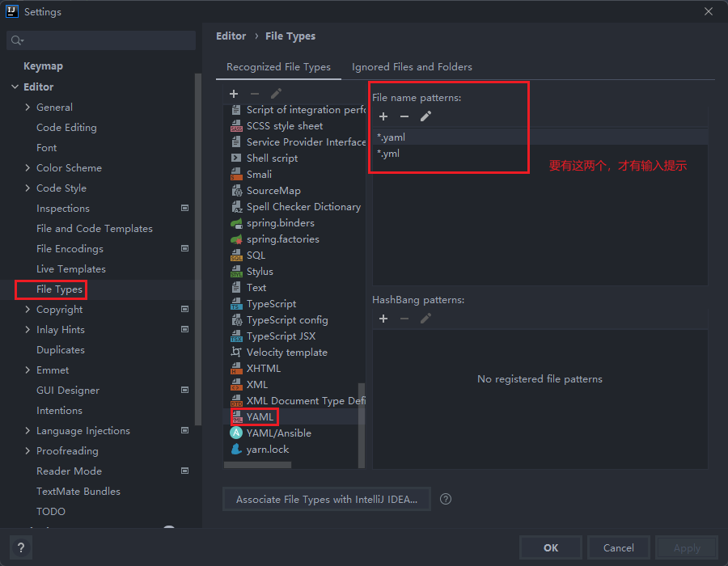Close the Settings dialog
The height and width of the screenshot is (566, 728).
709,11
